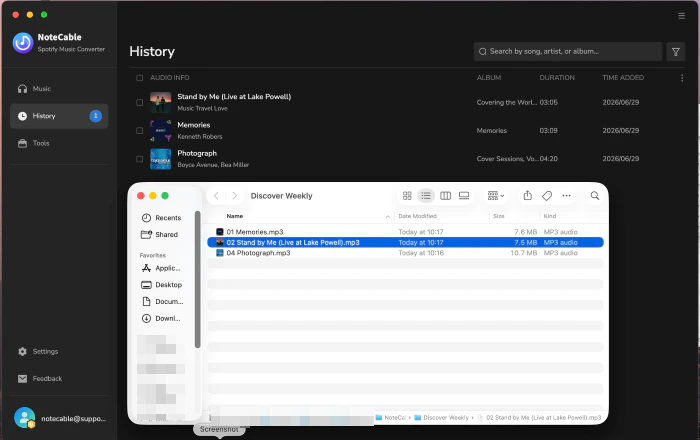Open Downloads in Finder sidebar

161,319
